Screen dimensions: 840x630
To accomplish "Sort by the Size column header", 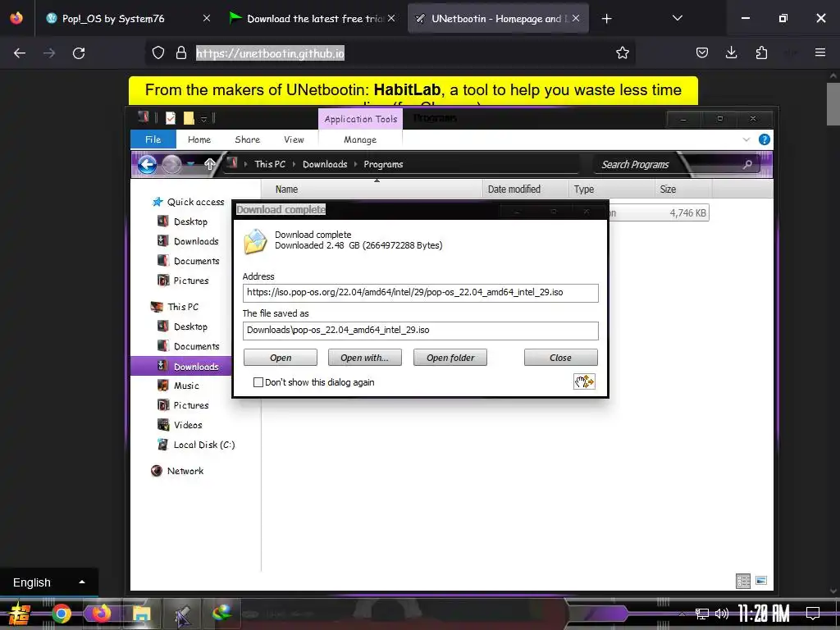I will 683,189.
